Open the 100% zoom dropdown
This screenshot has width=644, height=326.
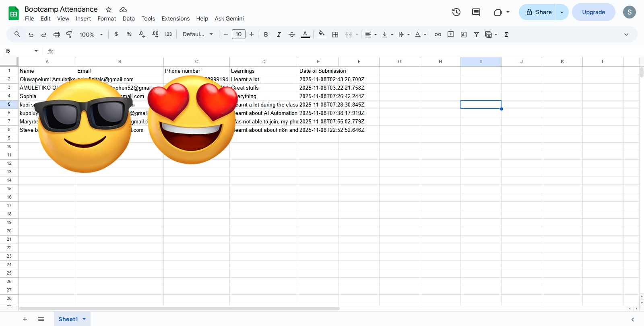[91, 35]
